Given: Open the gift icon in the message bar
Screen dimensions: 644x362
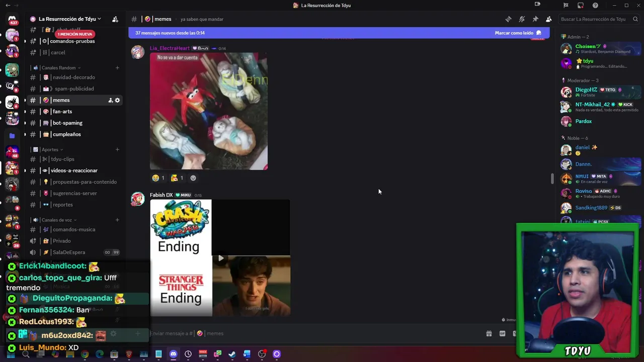Looking at the screenshot, I should [x=489, y=333].
